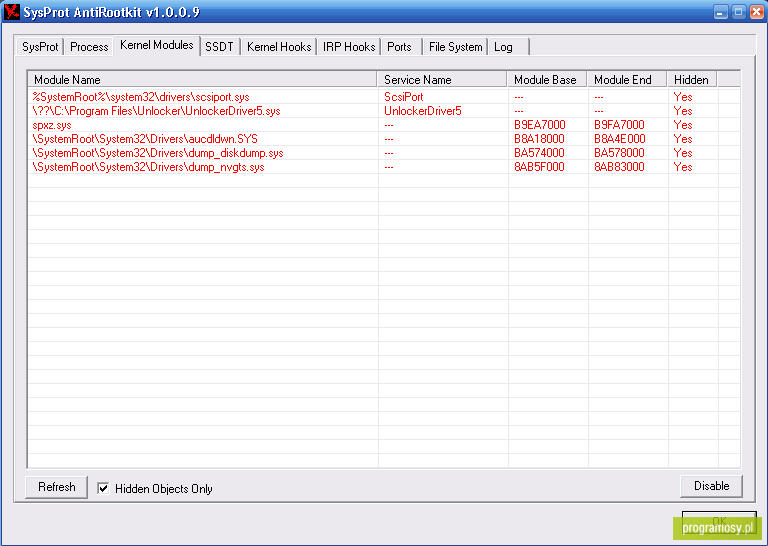
Task: Select the Kernel Modules tab
Action: 157,46
